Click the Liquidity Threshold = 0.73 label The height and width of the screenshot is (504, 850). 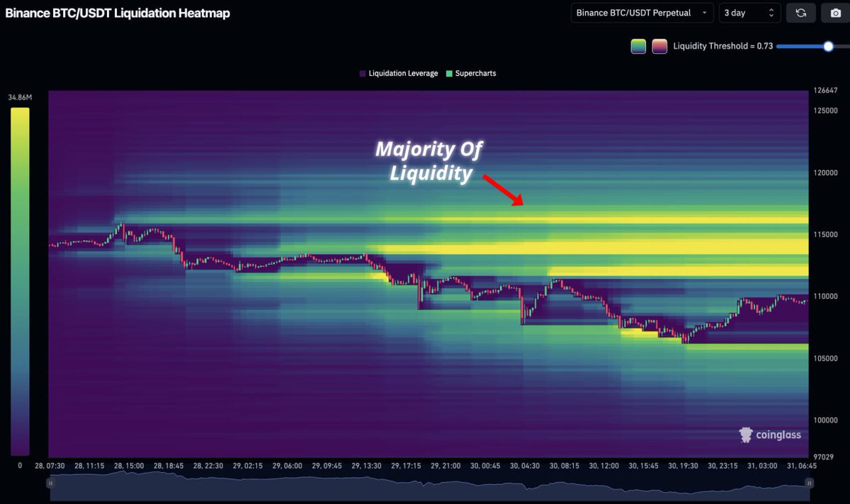coord(722,47)
